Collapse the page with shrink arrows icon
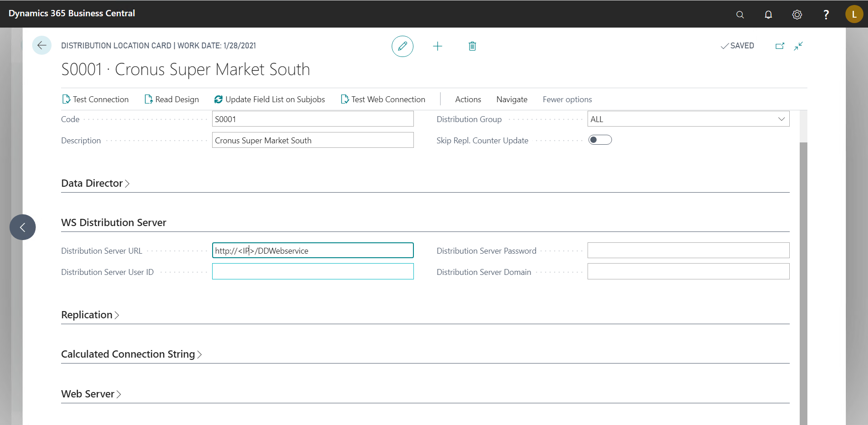The image size is (868, 425). pyautogui.click(x=798, y=46)
